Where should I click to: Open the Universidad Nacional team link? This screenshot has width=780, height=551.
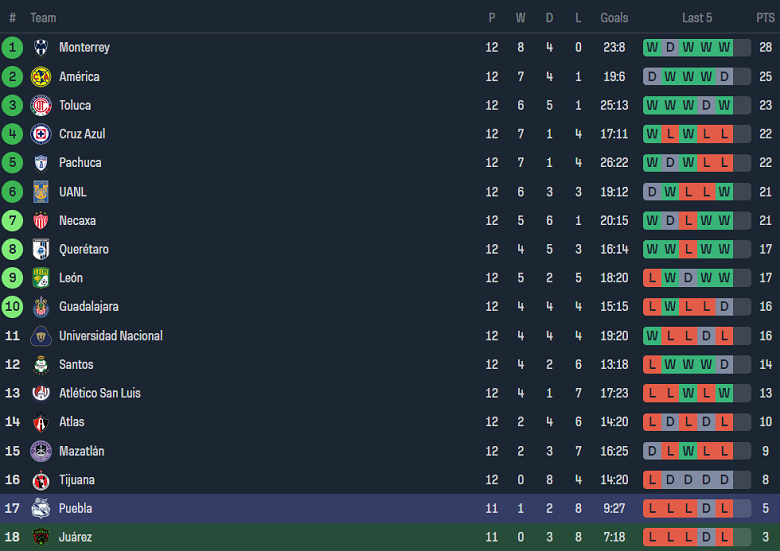tap(110, 336)
